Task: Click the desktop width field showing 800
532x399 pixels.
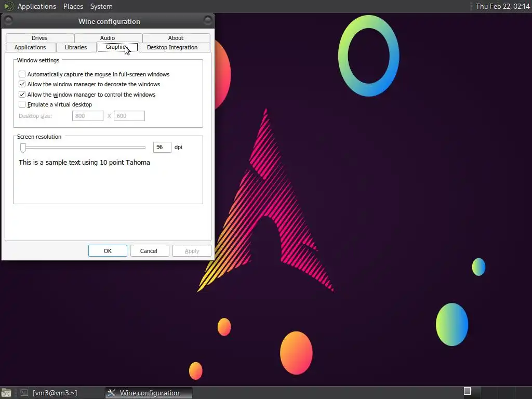Action: pyautogui.click(x=87, y=116)
